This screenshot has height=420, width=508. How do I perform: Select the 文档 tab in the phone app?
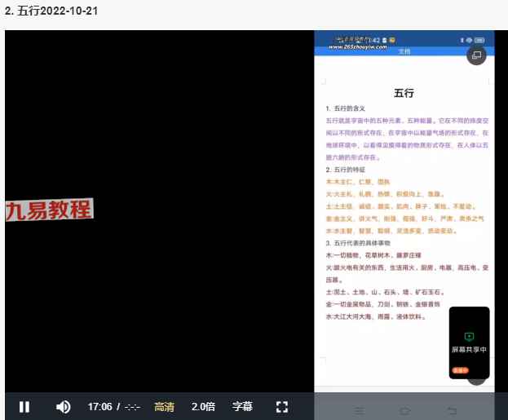[x=404, y=51]
